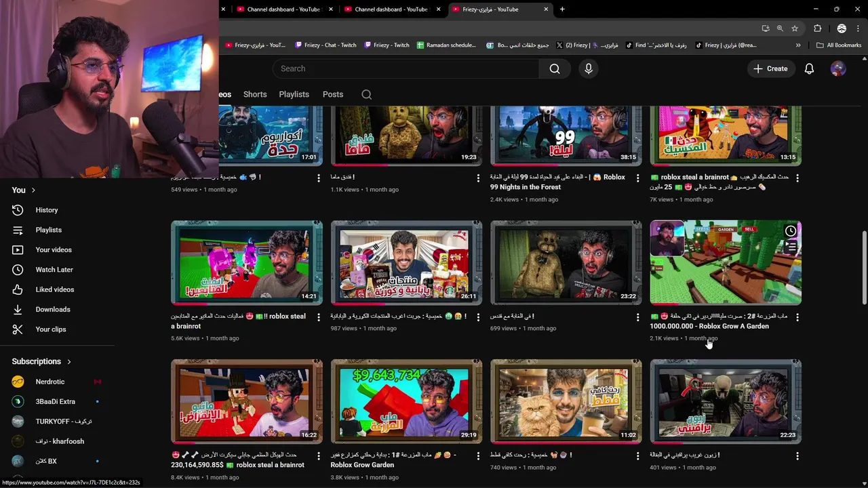This screenshot has width=868, height=488.
Task: Start voice search with microphone icon
Action: pos(588,68)
